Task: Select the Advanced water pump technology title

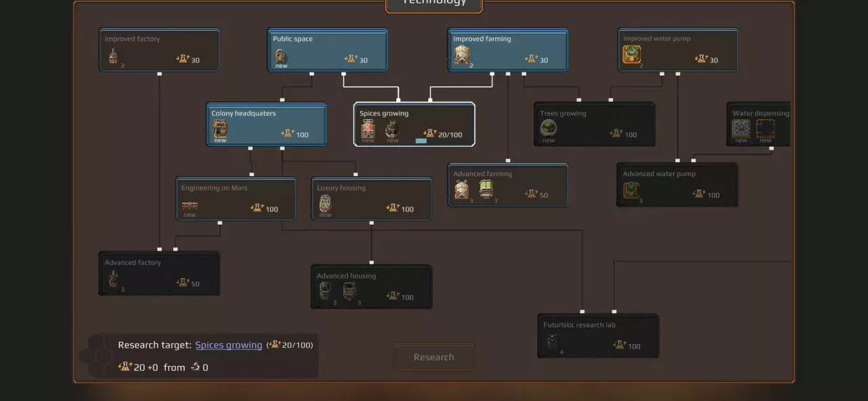Action: [x=659, y=174]
